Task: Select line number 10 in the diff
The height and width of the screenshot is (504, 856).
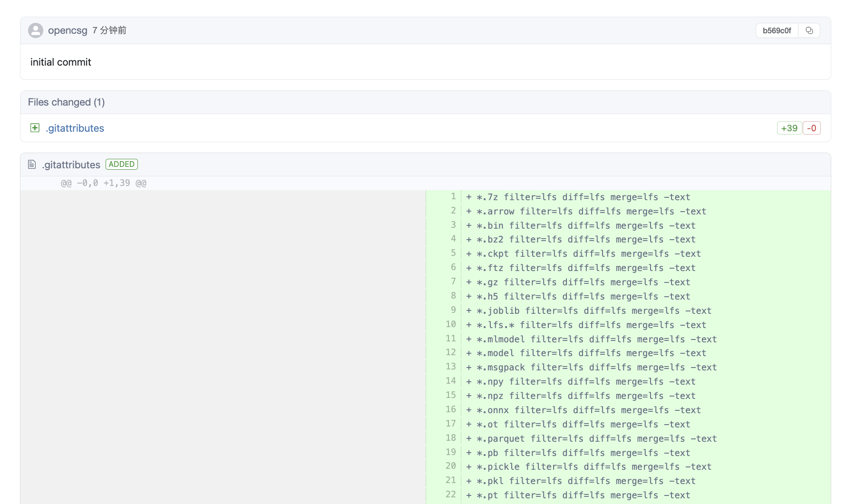Action: tap(450, 324)
